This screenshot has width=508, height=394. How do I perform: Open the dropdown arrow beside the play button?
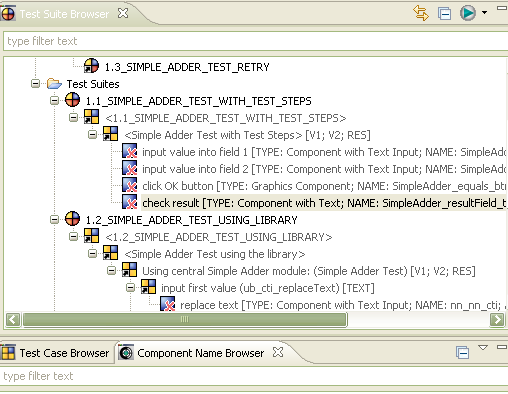(484, 13)
